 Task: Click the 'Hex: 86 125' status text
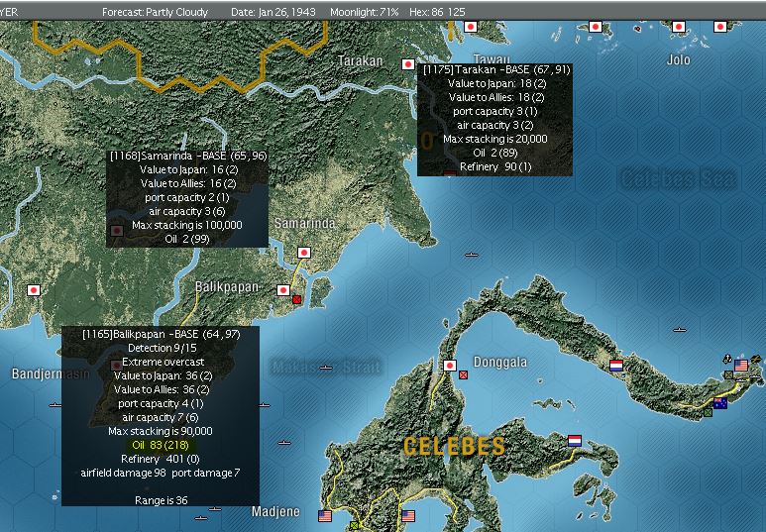(437, 12)
